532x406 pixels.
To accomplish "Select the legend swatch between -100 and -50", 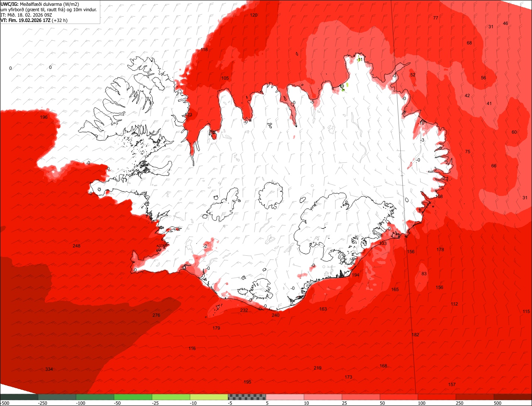I will coord(95,397).
